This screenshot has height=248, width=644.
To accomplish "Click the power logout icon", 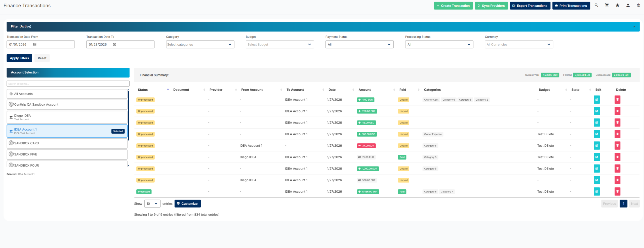I will point(638,5).
